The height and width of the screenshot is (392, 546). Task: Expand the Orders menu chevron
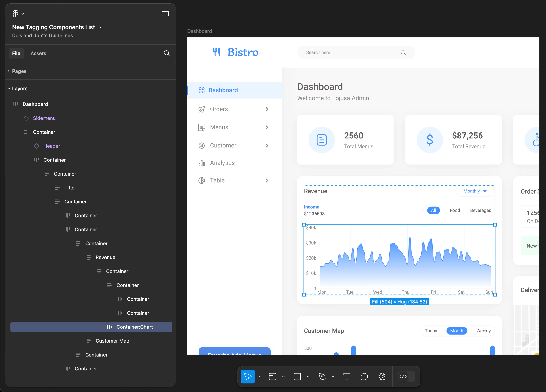point(267,109)
